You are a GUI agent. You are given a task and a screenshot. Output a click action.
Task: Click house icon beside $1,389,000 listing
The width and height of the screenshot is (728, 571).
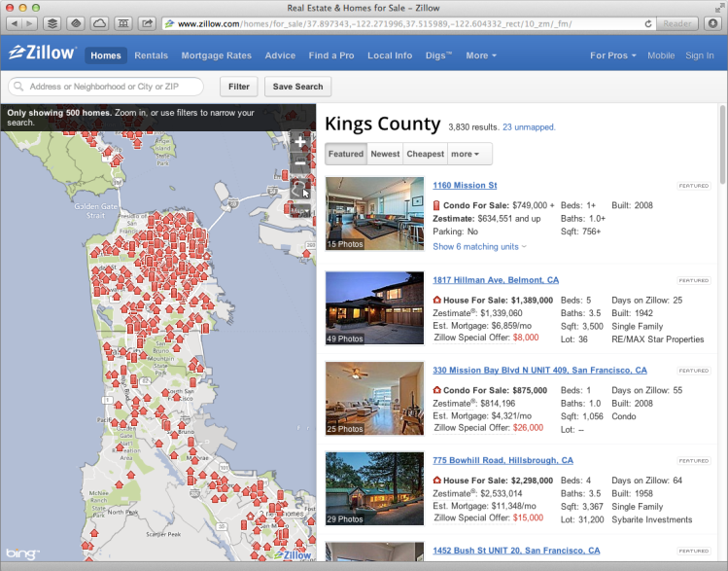[436, 301]
